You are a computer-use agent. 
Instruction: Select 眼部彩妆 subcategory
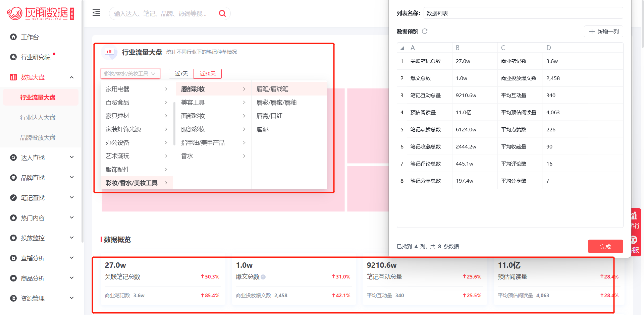tap(214, 129)
